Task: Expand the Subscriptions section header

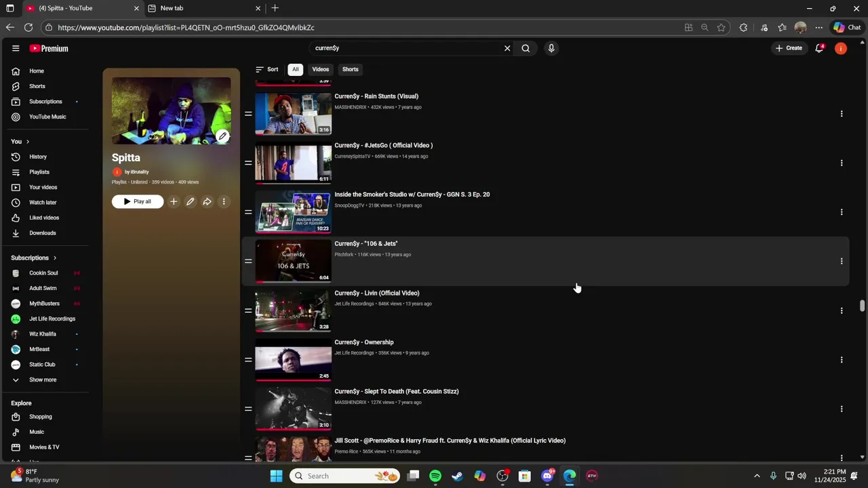Action: 34,258
